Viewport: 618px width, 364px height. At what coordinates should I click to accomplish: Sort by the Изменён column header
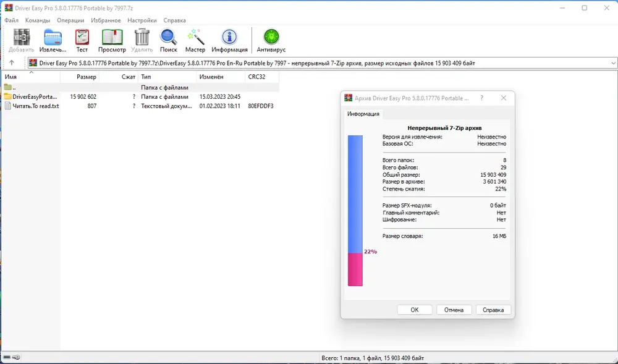point(221,77)
